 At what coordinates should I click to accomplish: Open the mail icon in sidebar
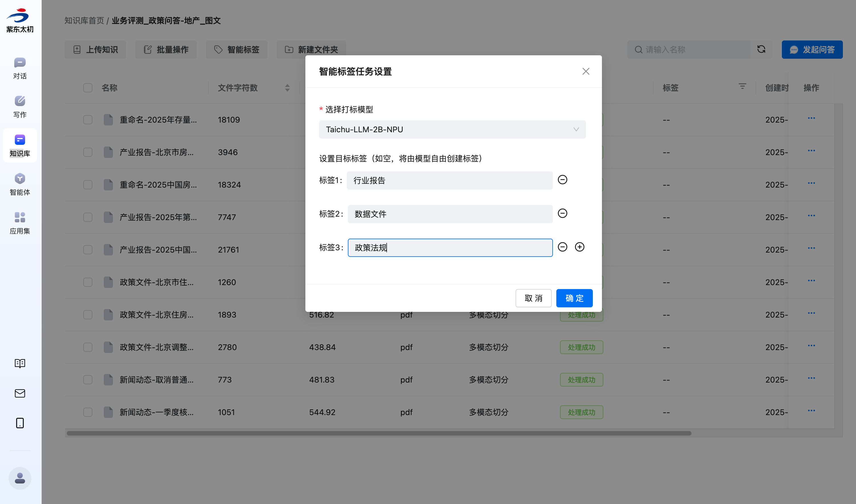pos(20,393)
